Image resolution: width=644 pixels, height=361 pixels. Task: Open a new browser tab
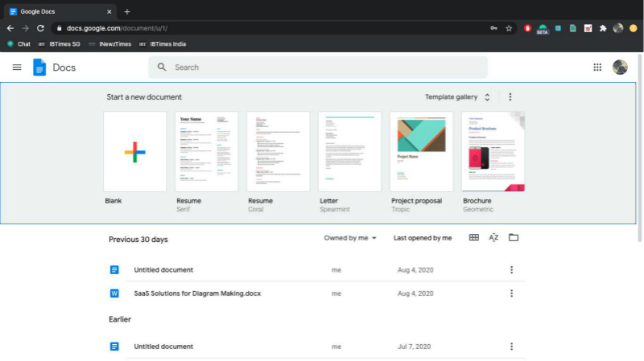click(x=127, y=11)
